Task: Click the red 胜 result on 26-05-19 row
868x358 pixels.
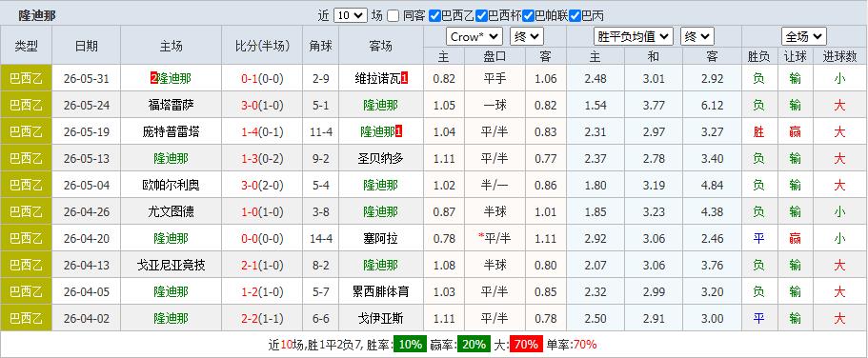Action: coord(758,131)
